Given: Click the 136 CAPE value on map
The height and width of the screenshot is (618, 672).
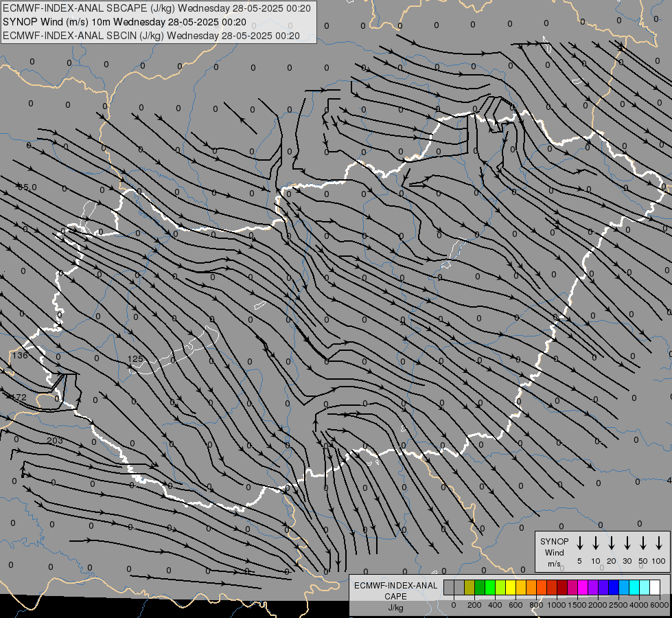Looking at the screenshot, I should coord(20,355).
